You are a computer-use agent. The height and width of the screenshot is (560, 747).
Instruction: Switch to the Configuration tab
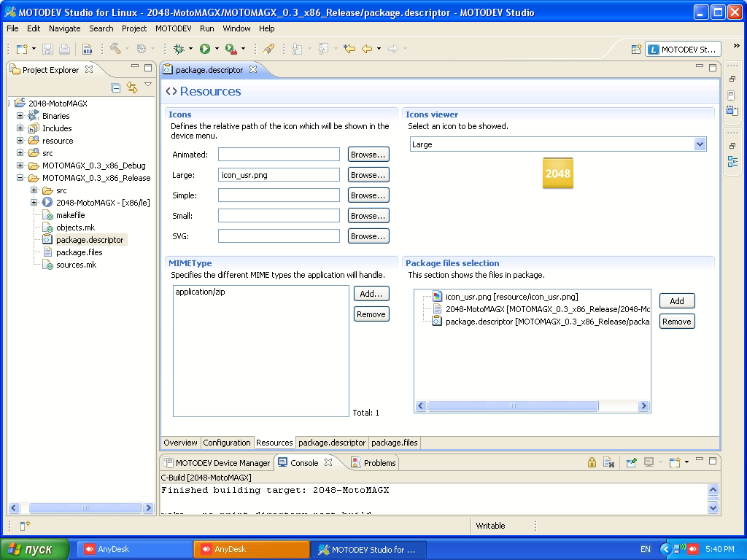(226, 443)
